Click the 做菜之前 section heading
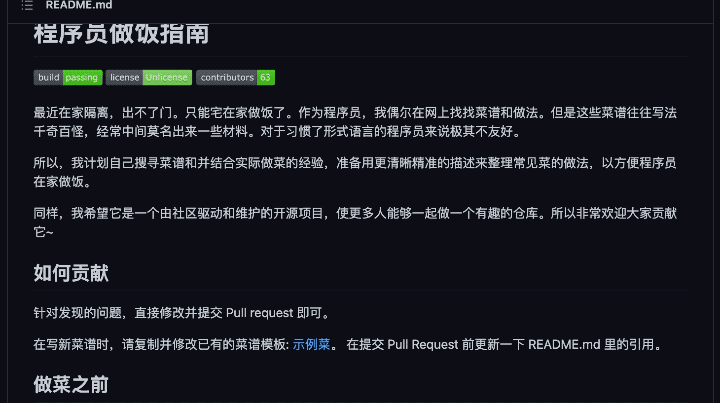This screenshot has height=403, width=720. click(71, 385)
